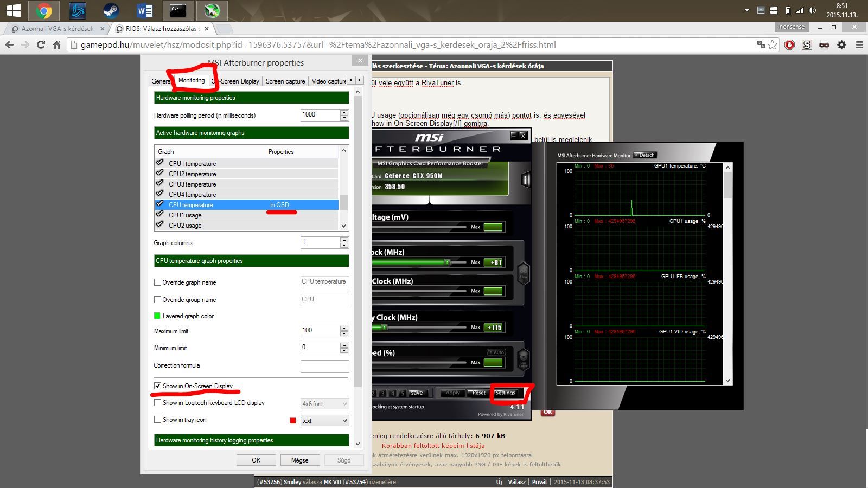
Task: Enable Override graph name checkbox
Action: tap(157, 282)
